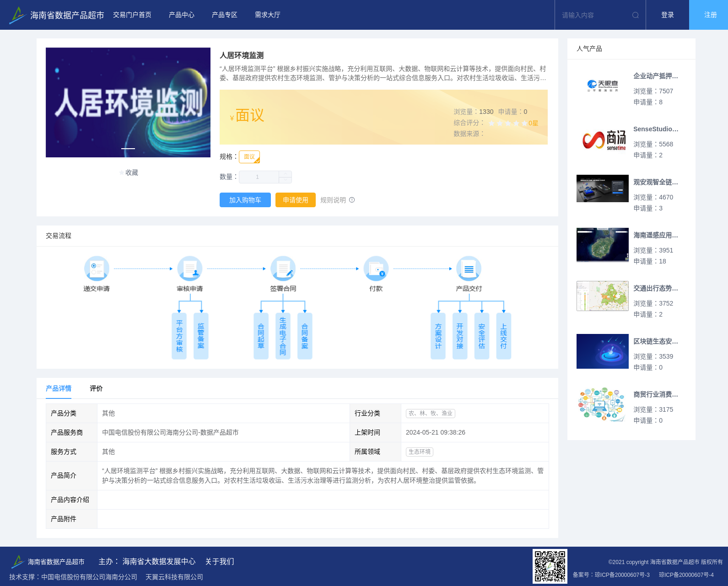Click the QR code in the footer
Screen dimensions: 728x586
(x=550, y=566)
